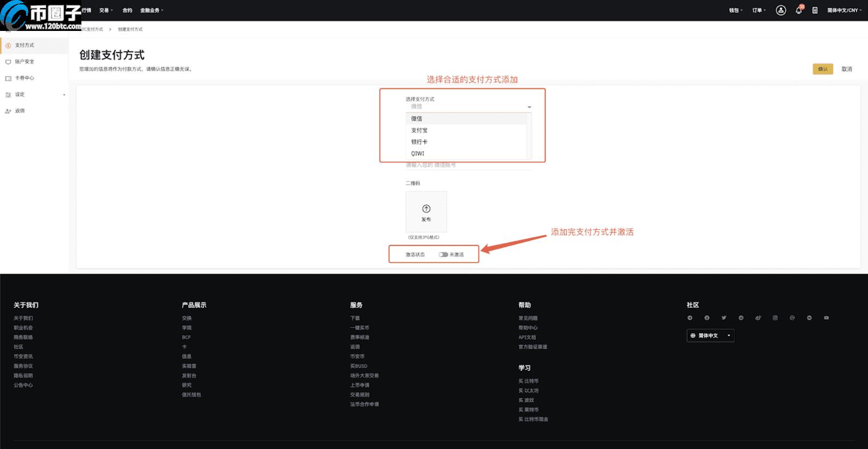Click the 取消 cancel button

[846, 69]
